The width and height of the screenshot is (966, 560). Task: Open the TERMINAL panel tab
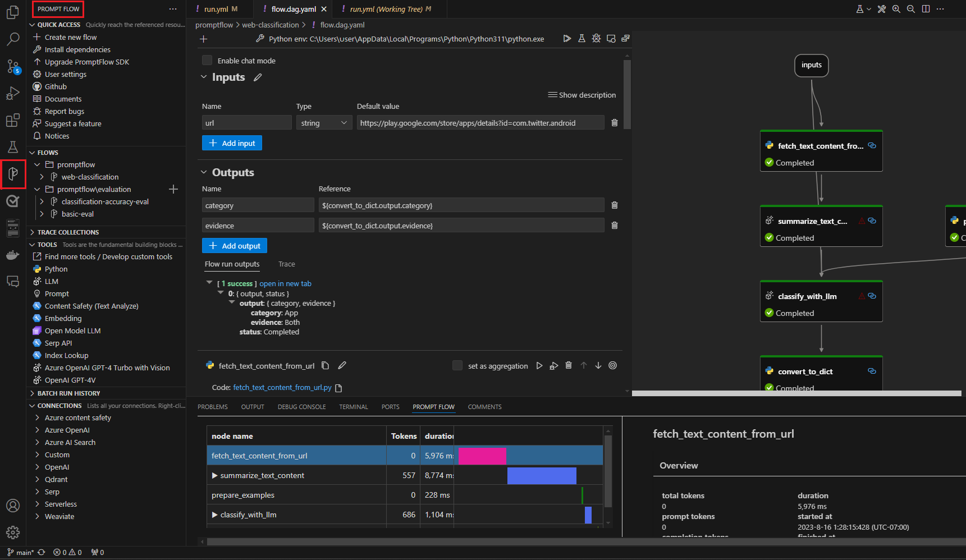[x=353, y=407]
